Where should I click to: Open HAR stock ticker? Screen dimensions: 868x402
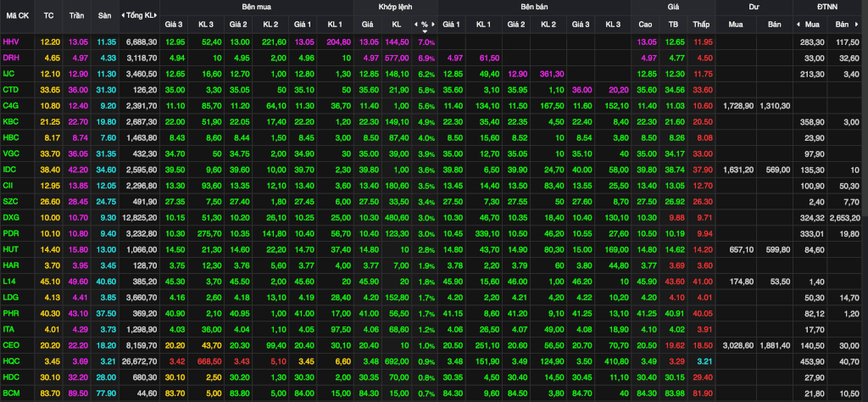point(10,265)
